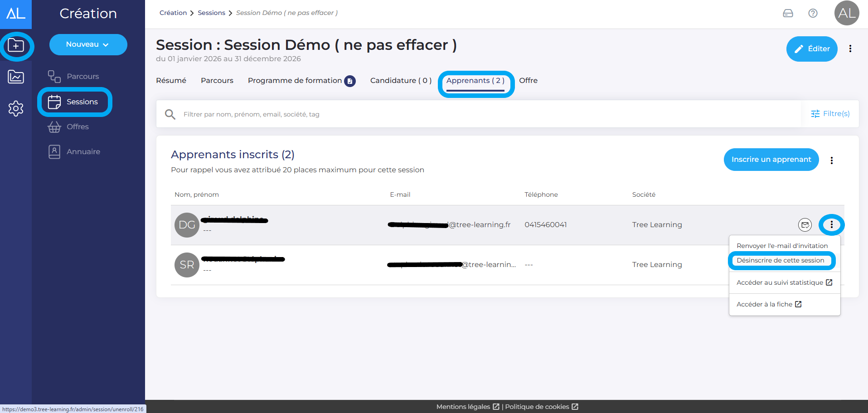Click the help question mark icon
Image resolution: width=868 pixels, height=413 pixels.
point(813,13)
